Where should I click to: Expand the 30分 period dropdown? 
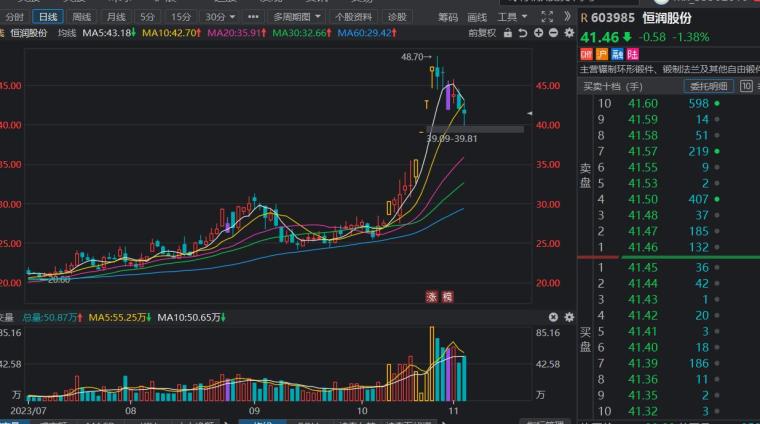(x=220, y=17)
